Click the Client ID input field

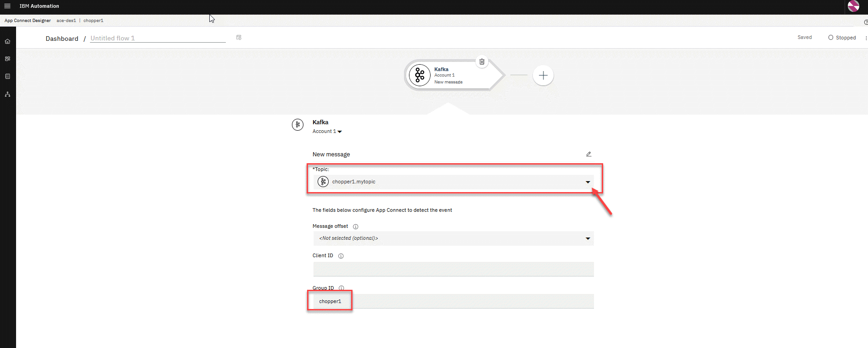click(x=454, y=269)
